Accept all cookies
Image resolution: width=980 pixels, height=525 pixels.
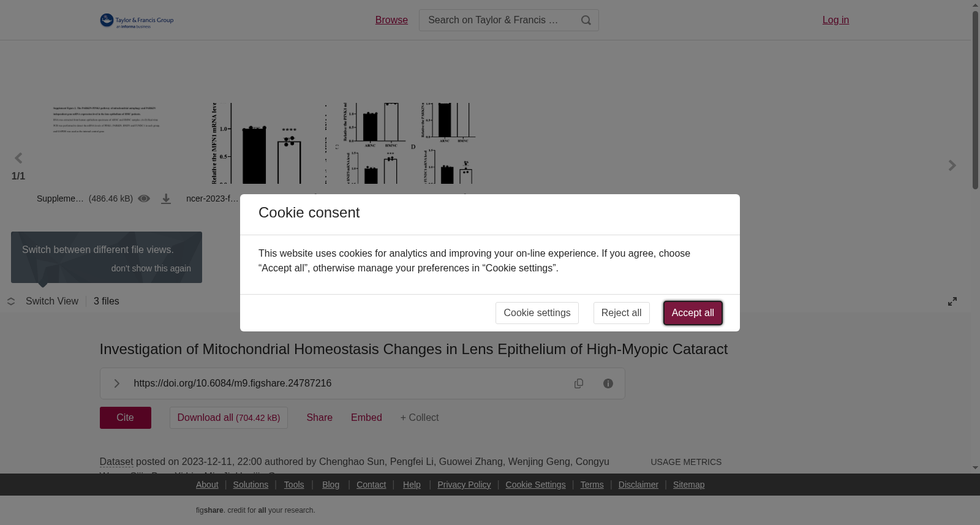tap(693, 313)
